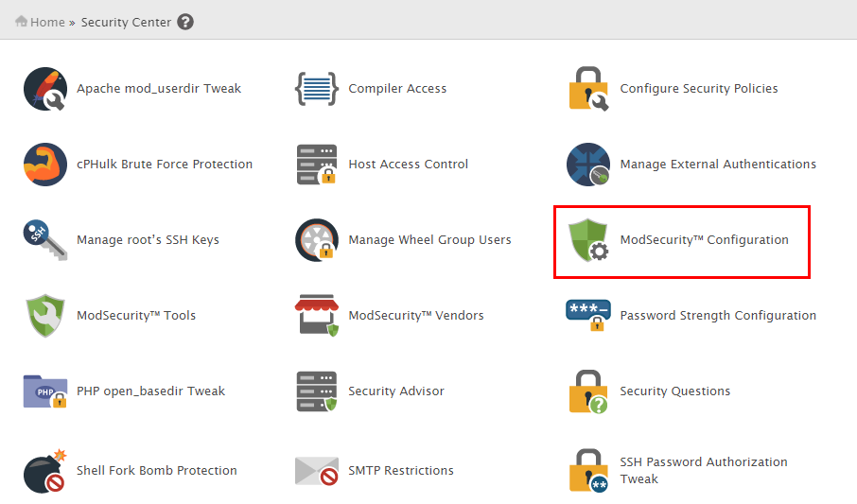Open Manage Wheel Group Users link
857x504 pixels.
point(429,240)
